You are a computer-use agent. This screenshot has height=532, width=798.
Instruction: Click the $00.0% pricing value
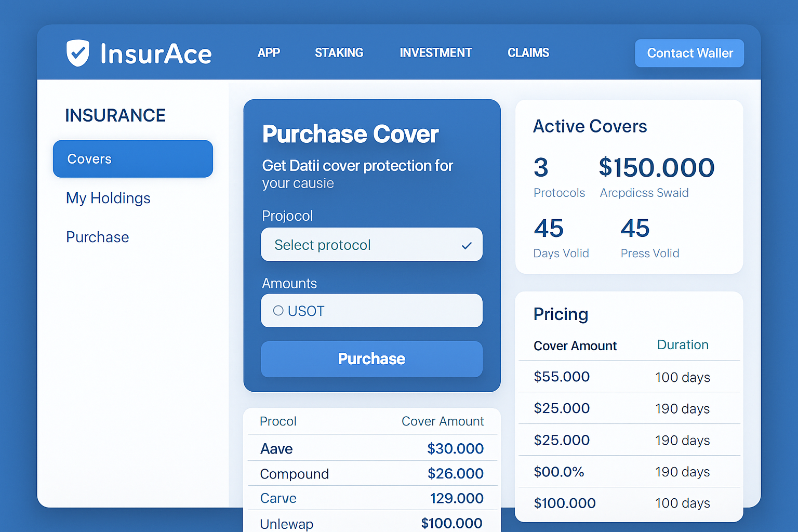click(560, 472)
